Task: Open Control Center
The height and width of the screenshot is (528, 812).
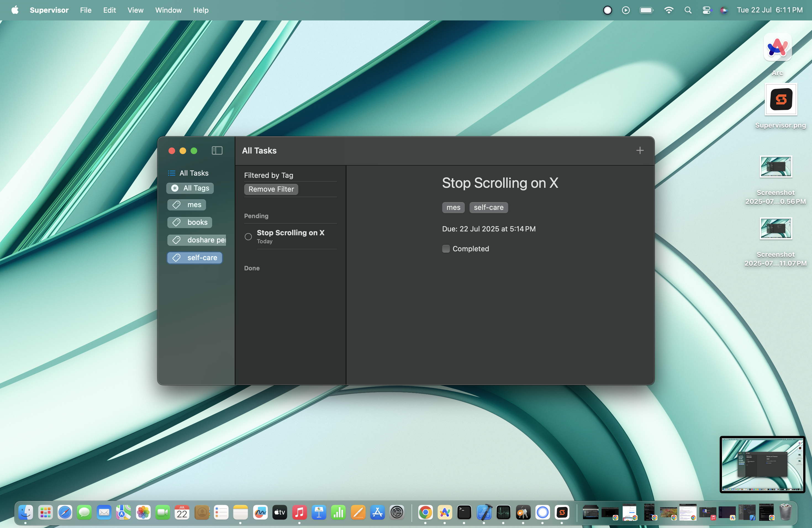Action: [706, 10]
